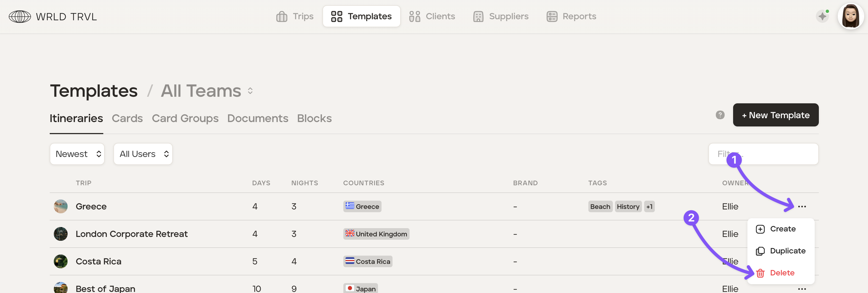Open the Newest sort dropdown
The image size is (868, 293).
77,154
